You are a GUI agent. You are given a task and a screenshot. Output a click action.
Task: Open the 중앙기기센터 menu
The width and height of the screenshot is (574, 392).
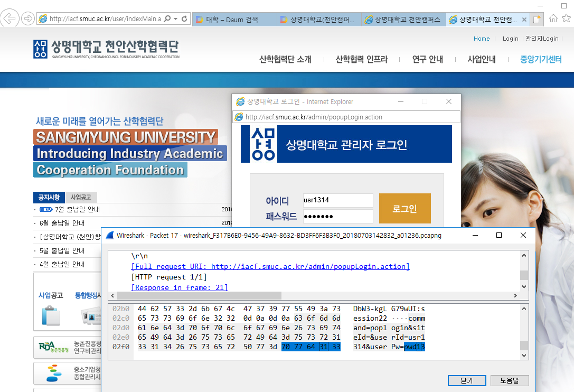[541, 59]
